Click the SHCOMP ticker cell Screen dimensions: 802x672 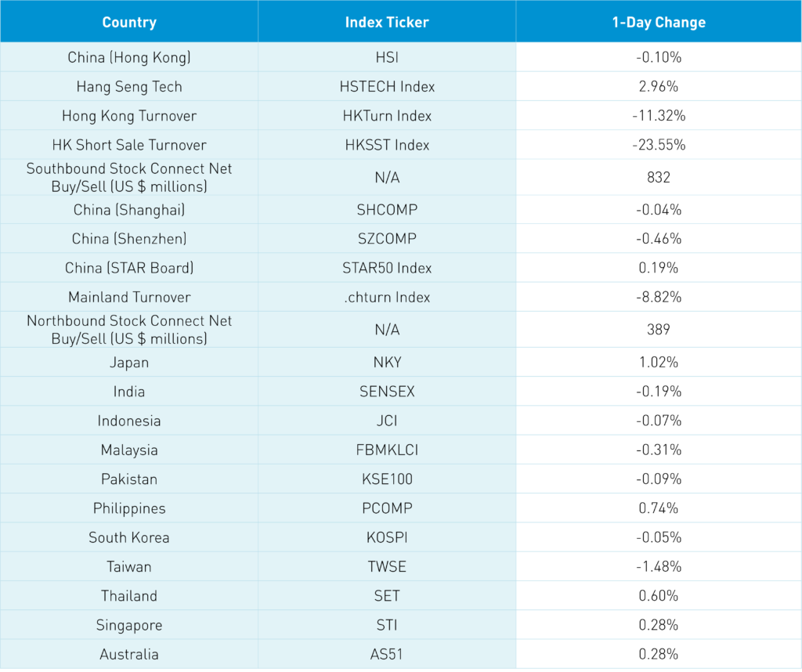(387, 210)
